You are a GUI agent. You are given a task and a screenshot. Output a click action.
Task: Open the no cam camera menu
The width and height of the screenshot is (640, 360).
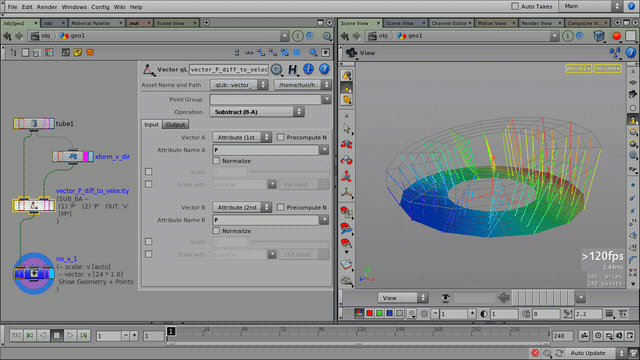click(608, 68)
